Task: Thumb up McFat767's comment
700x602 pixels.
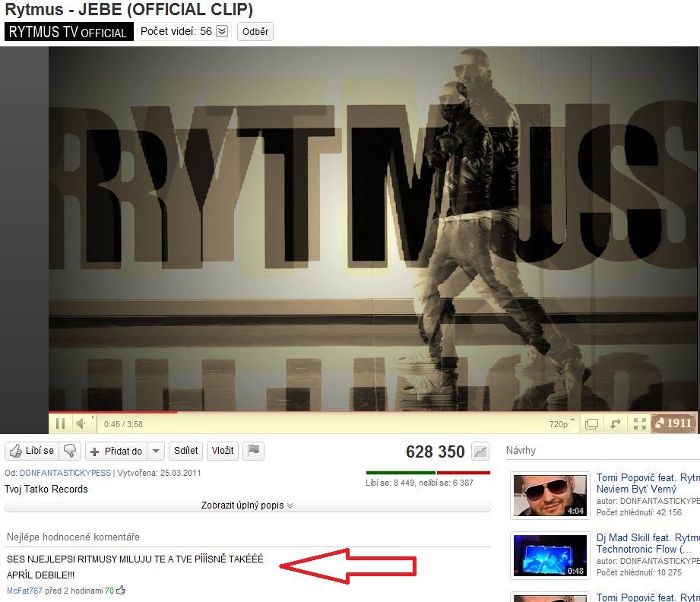Action: 121,591
